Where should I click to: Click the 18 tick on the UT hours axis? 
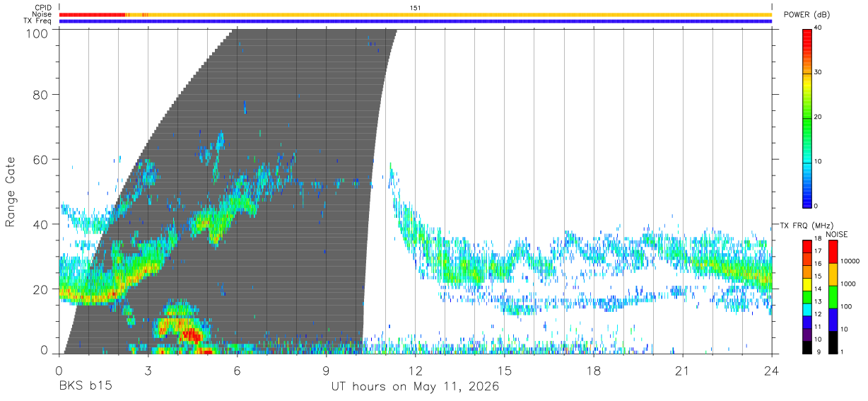pyautogui.click(x=594, y=371)
